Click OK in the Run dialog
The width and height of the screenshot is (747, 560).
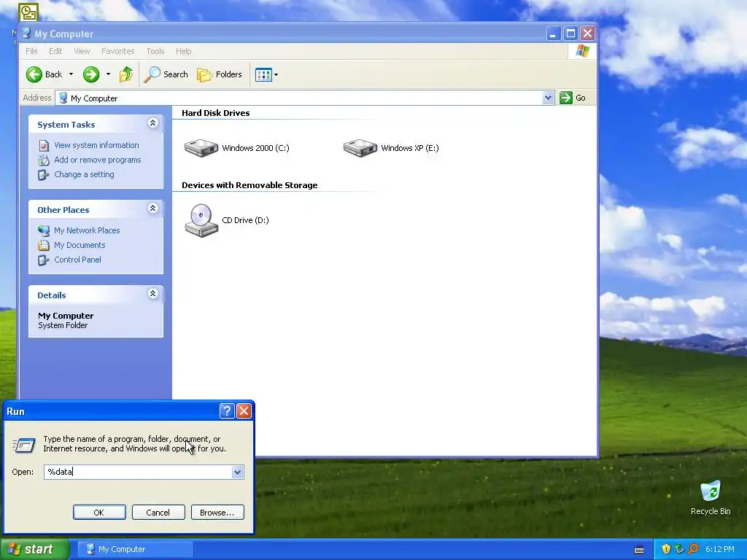click(x=99, y=513)
